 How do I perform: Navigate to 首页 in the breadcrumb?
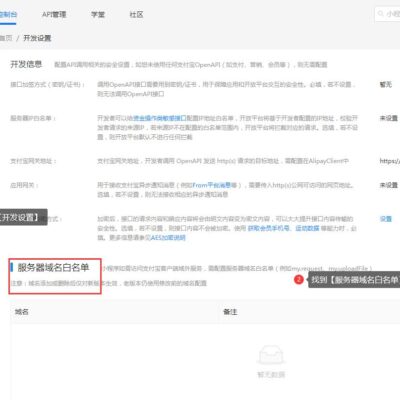pyautogui.click(x=6, y=38)
